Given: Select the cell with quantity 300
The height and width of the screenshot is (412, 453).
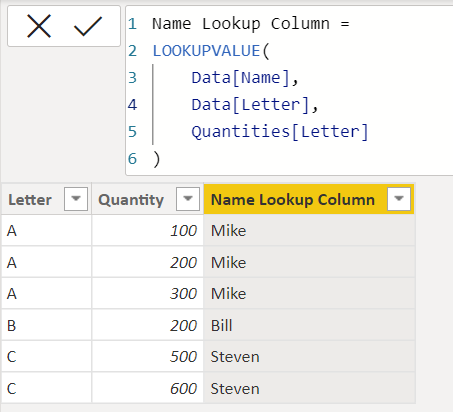Looking at the screenshot, I should [x=148, y=294].
